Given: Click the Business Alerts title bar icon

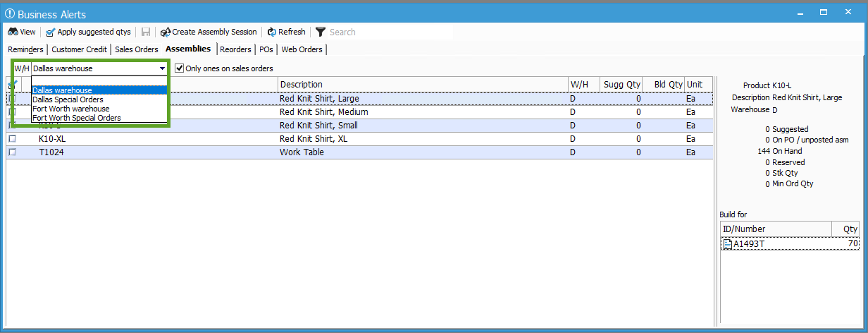Looking at the screenshot, I should [9, 13].
